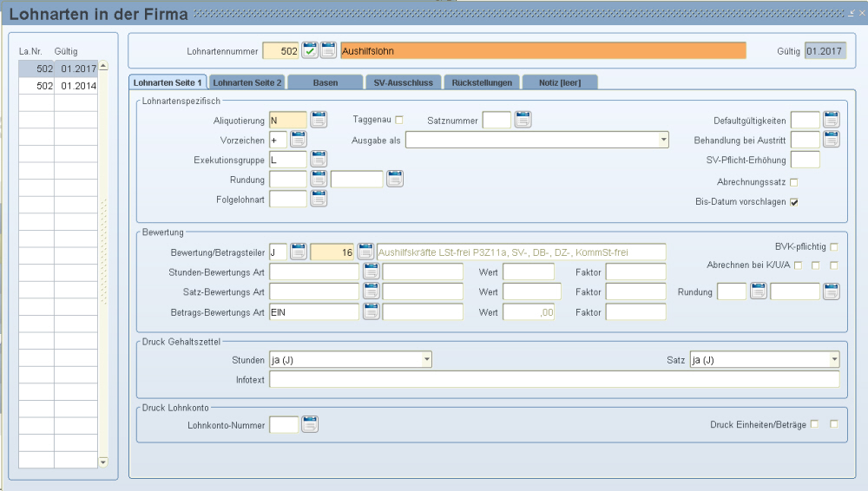
Task: Tick last Abrechnen bei K/U/A checkbox
Action: tap(834, 265)
